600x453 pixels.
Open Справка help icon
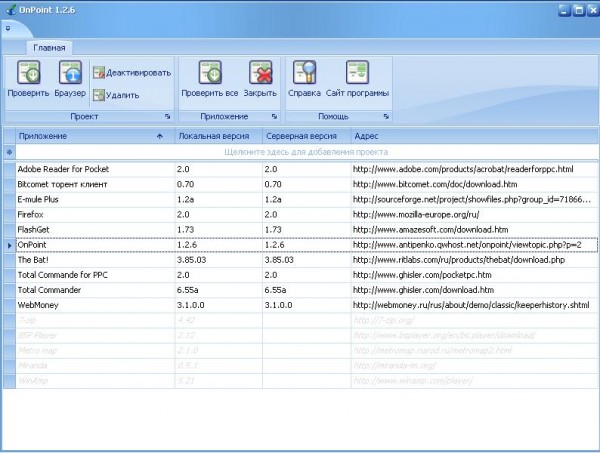(x=303, y=73)
